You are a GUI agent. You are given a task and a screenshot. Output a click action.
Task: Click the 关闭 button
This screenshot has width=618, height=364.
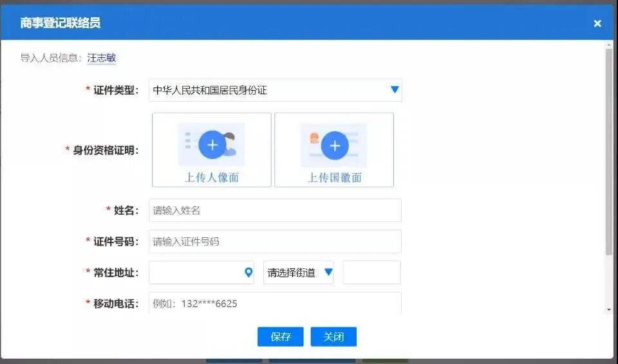333,337
